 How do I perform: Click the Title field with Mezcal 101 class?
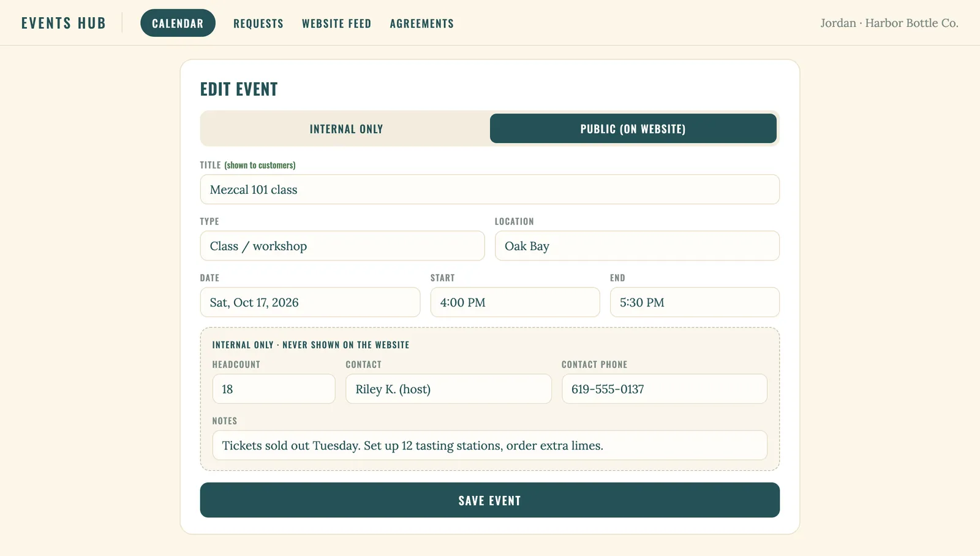coord(489,189)
